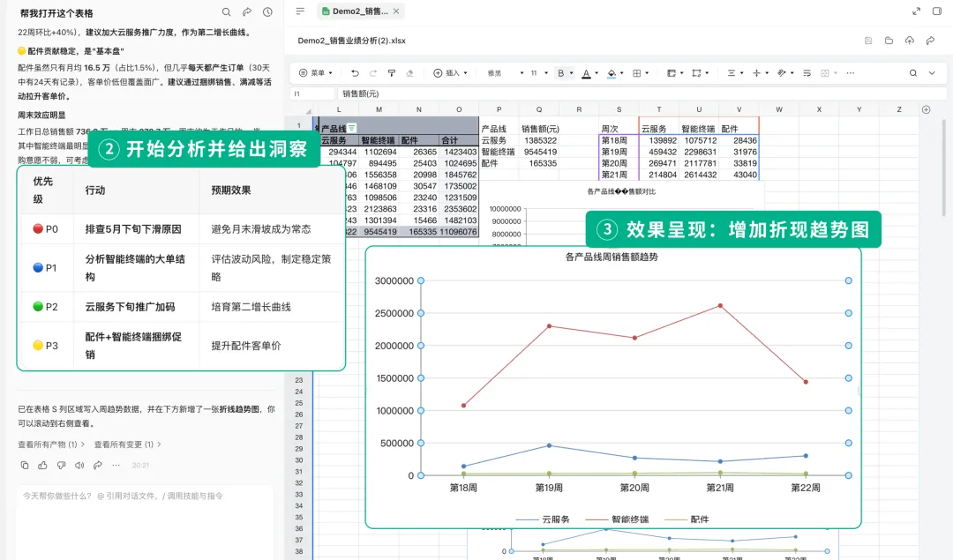Image resolution: width=953 pixels, height=560 pixels.
Task: Select cell value 2614432
Action: 699,175
